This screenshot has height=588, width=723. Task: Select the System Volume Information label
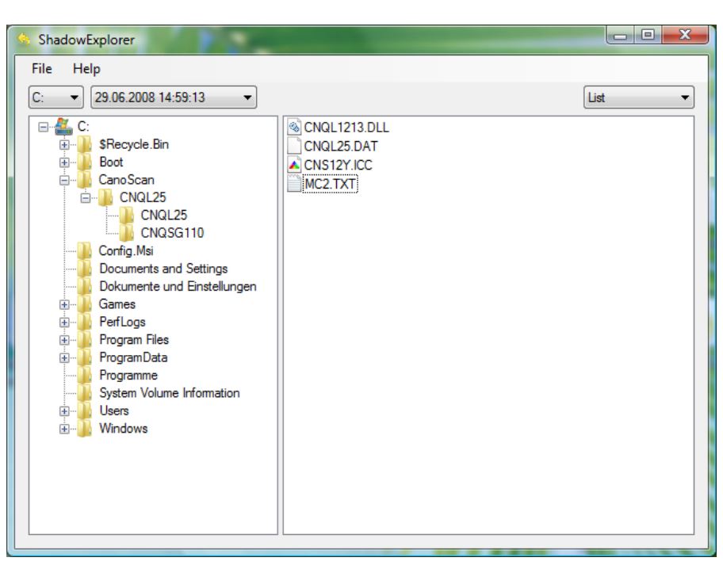click(169, 393)
